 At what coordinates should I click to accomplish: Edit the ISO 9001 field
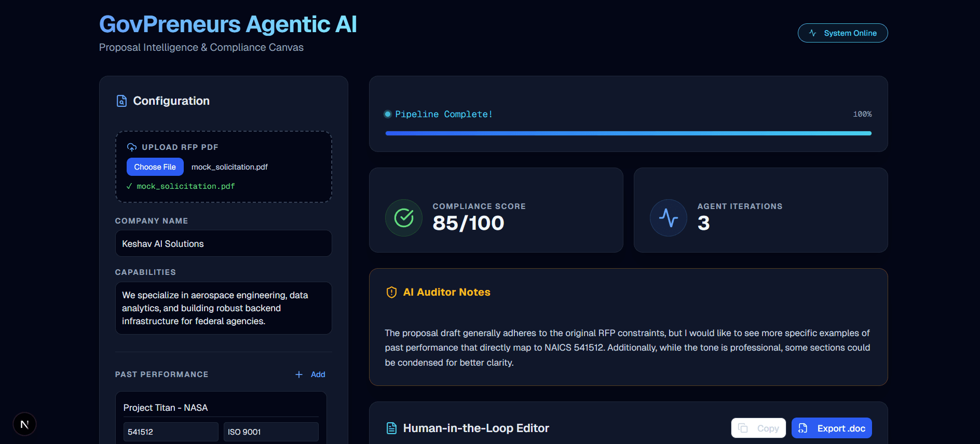(271, 432)
